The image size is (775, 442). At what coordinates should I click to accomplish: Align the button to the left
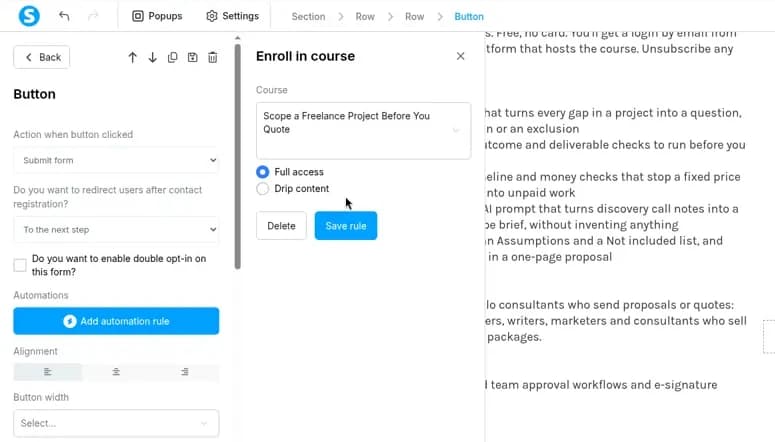[47, 372]
